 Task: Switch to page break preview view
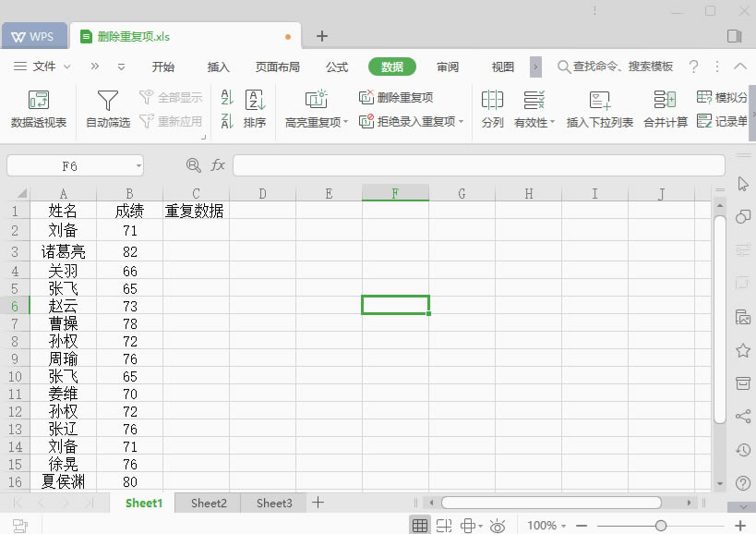(x=444, y=525)
